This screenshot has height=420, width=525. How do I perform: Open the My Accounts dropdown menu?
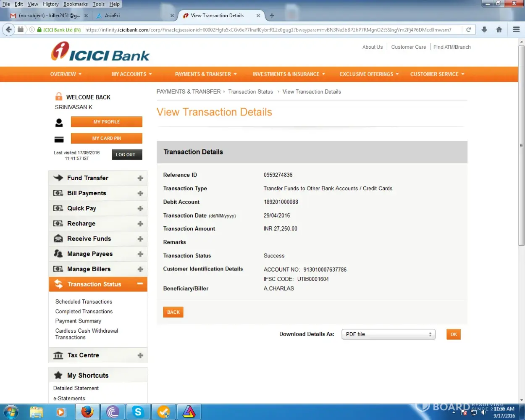click(131, 74)
